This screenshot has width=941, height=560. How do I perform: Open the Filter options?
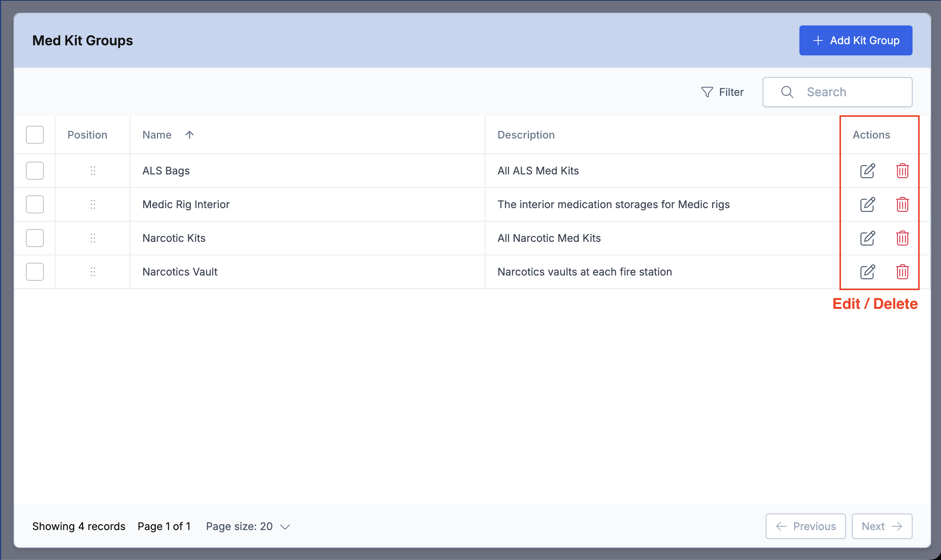[722, 92]
